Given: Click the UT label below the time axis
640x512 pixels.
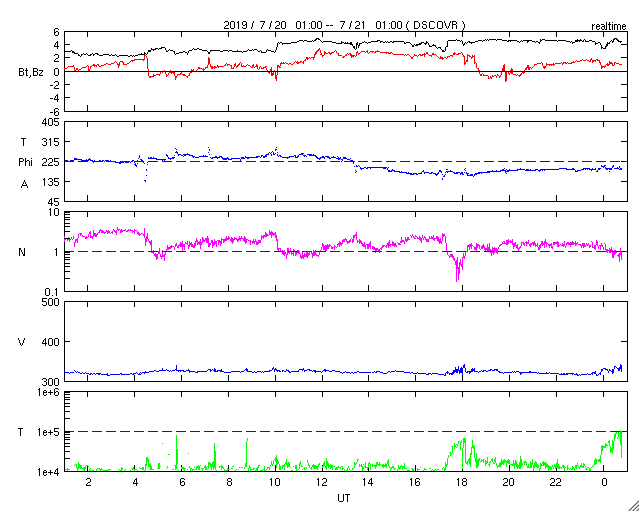Looking at the screenshot, I should coord(343,497).
